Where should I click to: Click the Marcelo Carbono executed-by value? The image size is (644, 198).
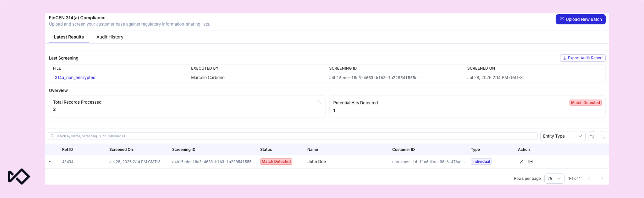tap(208, 78)
